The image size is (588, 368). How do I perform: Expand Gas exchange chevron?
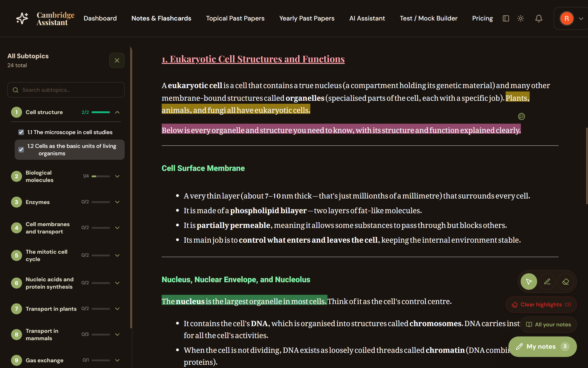point(117,360)
